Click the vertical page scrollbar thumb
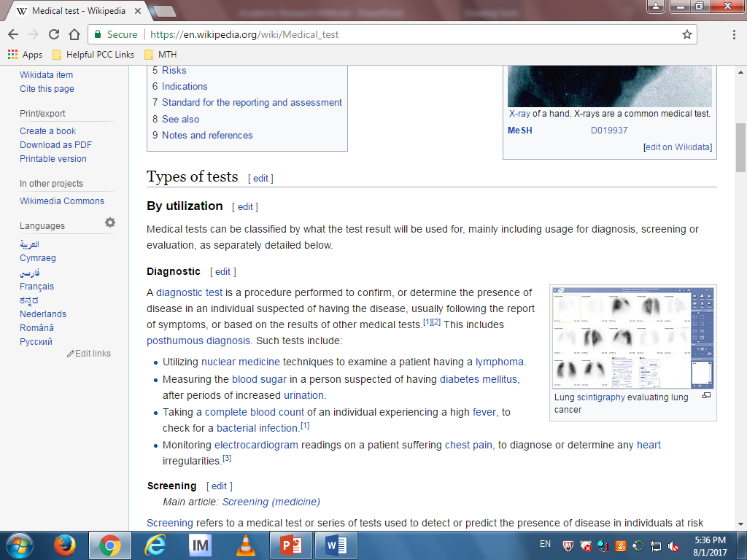 [740, 146]
